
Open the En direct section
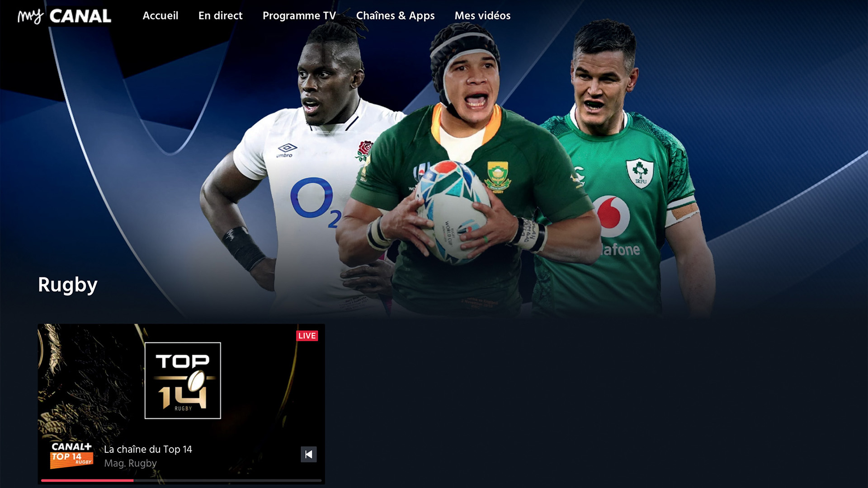[x=221, y=16]
